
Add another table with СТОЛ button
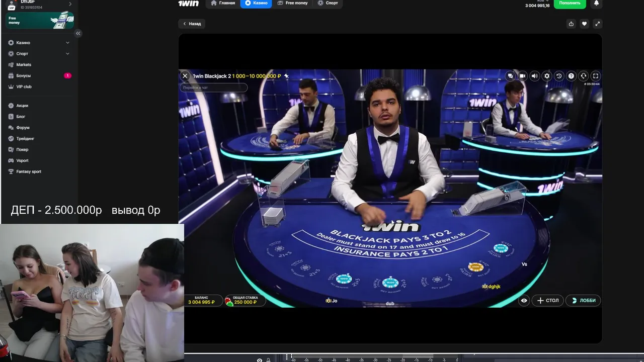point(547,300)
